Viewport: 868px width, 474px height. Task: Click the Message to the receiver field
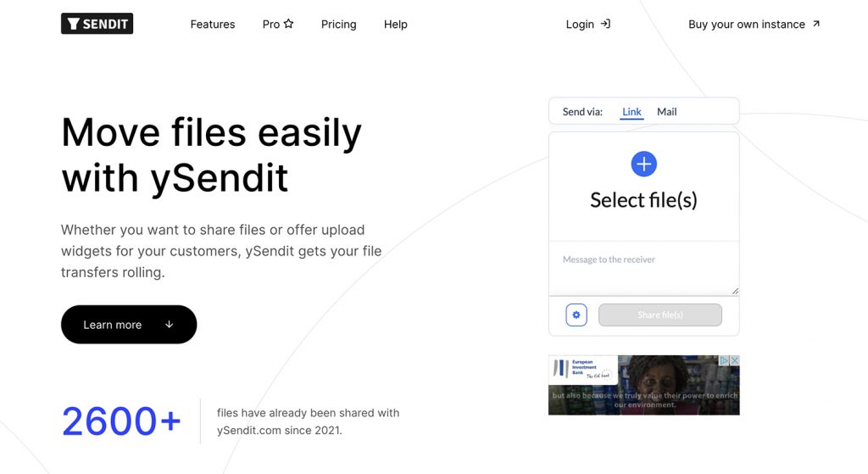click(644, 267)
